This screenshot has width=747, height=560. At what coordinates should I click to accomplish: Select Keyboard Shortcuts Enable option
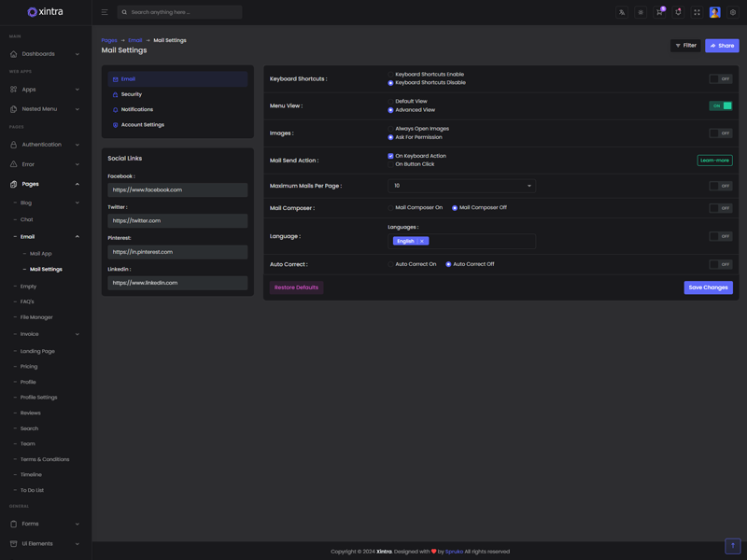[x=390, y=75]
